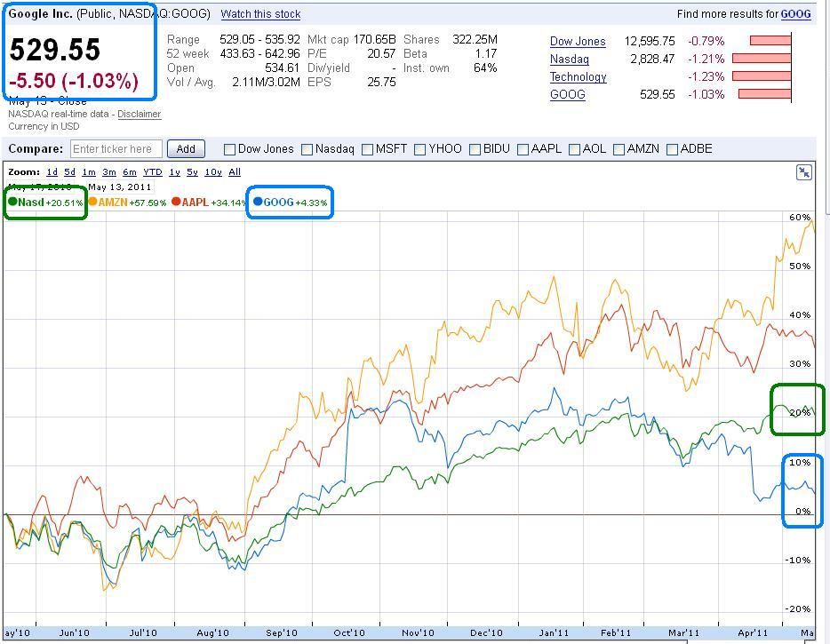Click the Dow Jones red change bar
This screenshot has height=644, width=830.
pyautogui.click(x=770, y=41)
